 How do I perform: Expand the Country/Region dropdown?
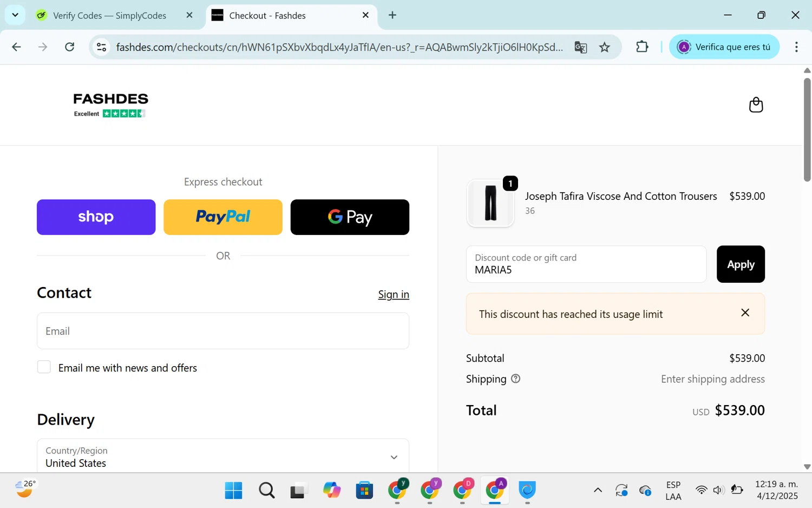(x=223, y=457)
